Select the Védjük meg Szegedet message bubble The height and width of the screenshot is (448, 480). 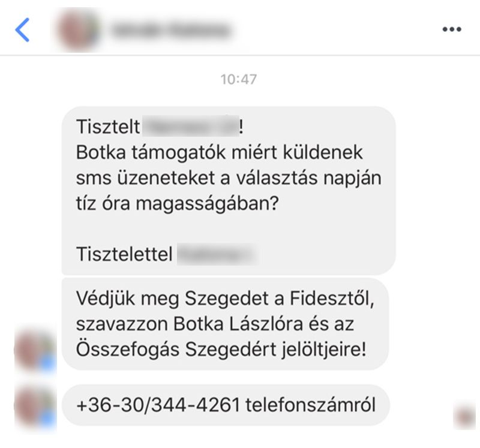[225, 324]
